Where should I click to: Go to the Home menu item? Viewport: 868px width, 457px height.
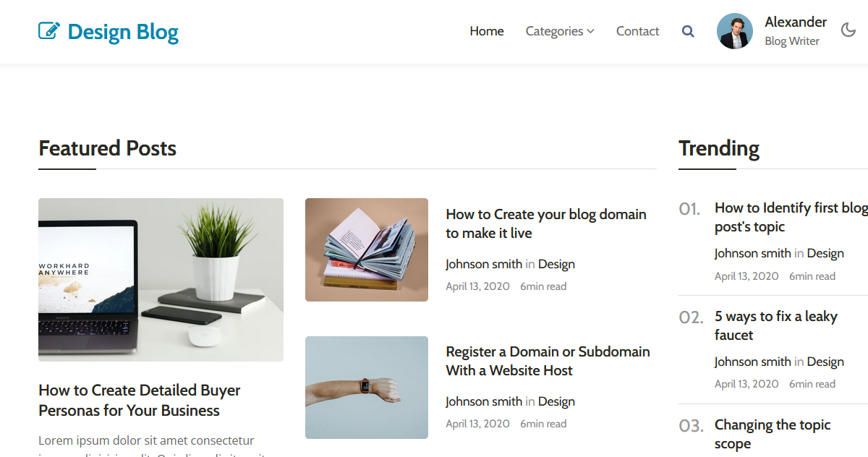(x=486, y=31)
